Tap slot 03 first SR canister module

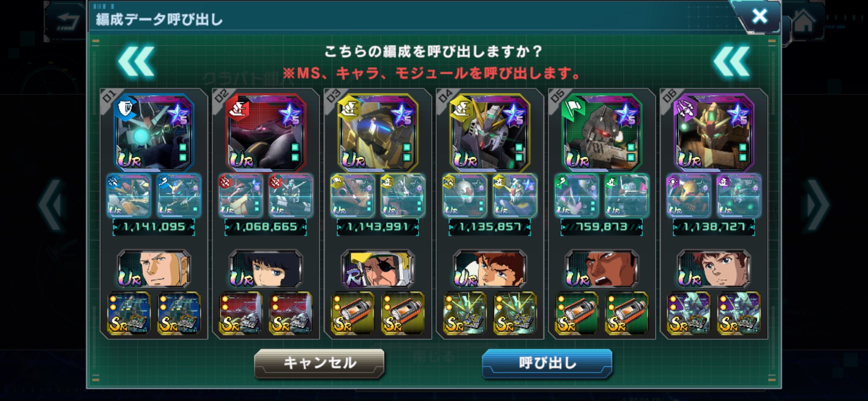pos(353,313)
